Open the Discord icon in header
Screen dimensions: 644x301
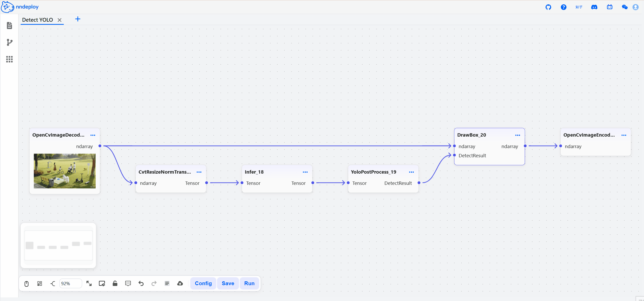[x=594, y=7]
